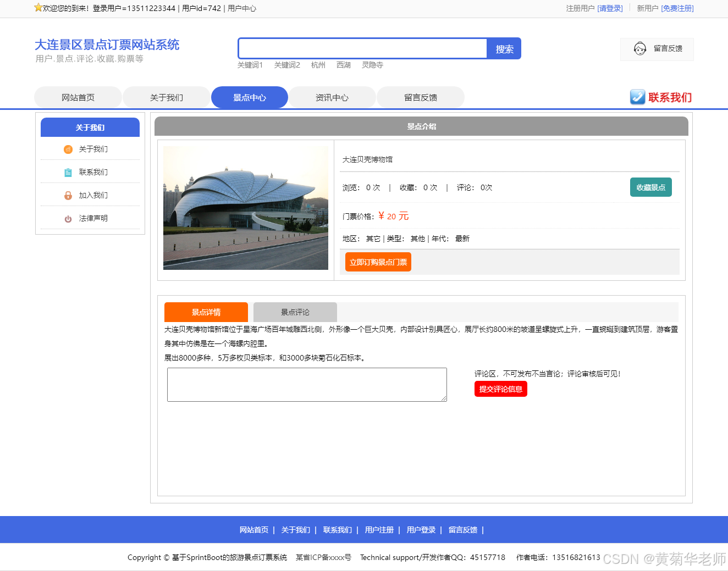
Task: Click the site title 大连景区景点订票网站系统
Action: point(107,45)
